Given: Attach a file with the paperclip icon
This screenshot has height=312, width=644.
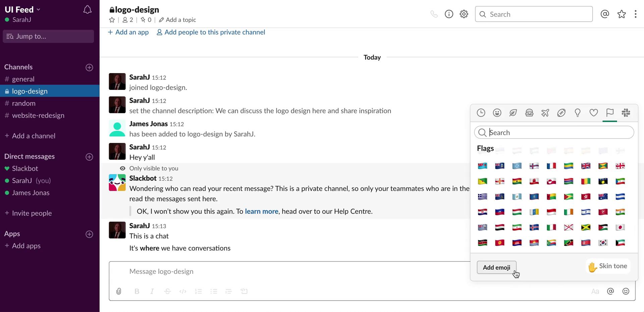Looking at the screenshot, I should pyautogui.click(x=119, y=291).
